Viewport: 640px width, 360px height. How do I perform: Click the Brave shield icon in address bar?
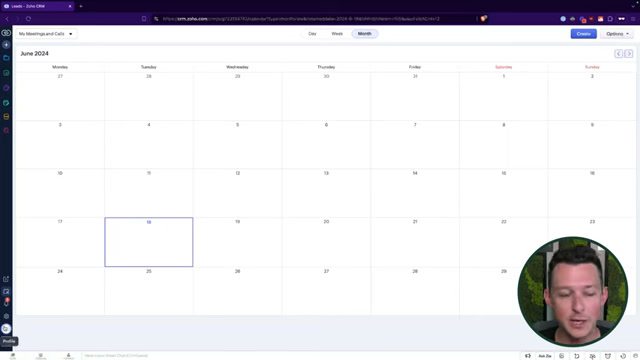484,18
